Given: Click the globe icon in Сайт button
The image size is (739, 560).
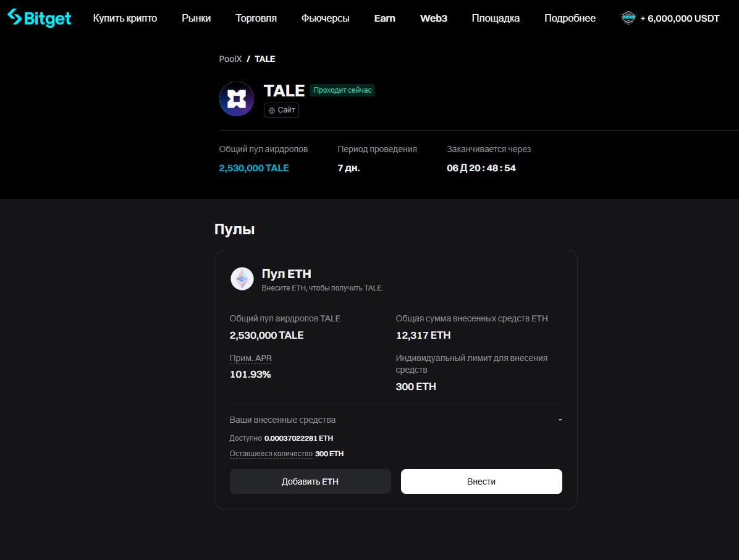Looking at the screenshot, I should coord(272,110).
